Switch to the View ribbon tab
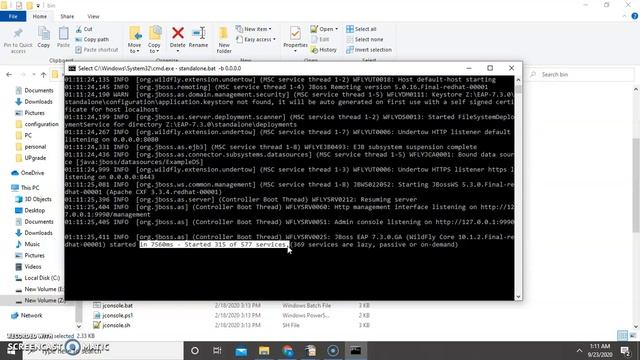 93,16
